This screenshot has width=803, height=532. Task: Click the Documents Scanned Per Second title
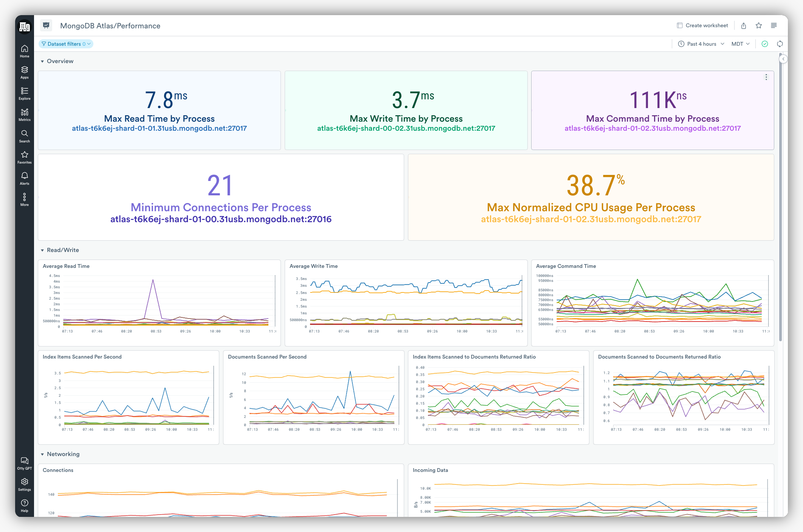tap(267, 357)
